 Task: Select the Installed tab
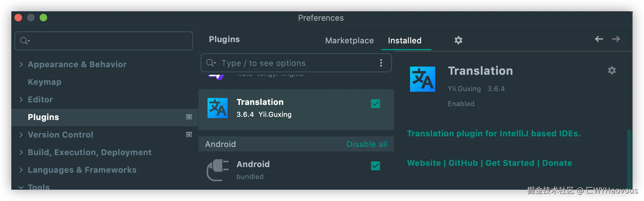(405, 41)
